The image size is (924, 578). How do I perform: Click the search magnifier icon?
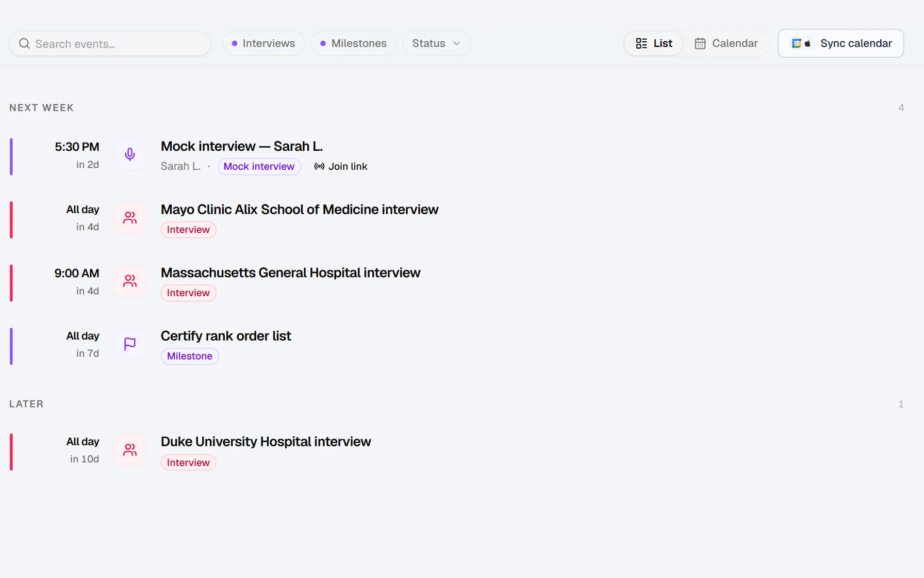click(x=24, y=44)
